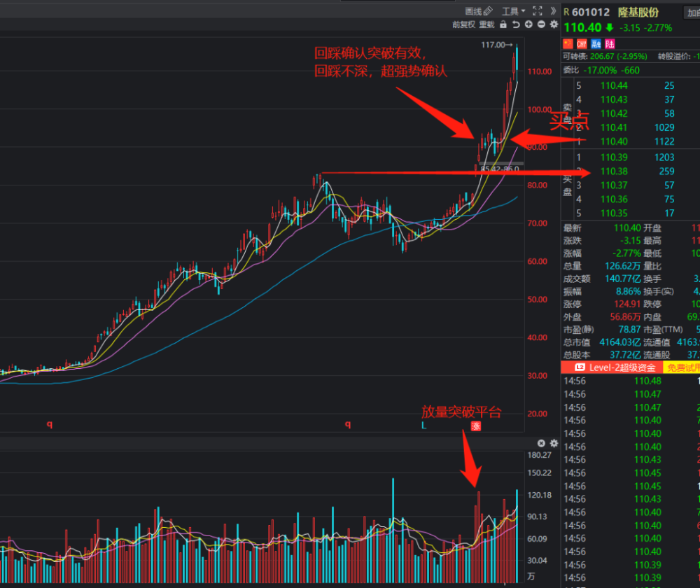Viewport: 700px width, 588px height.
Task: Click the 融 margin trading badge
Action: point(596,44)
